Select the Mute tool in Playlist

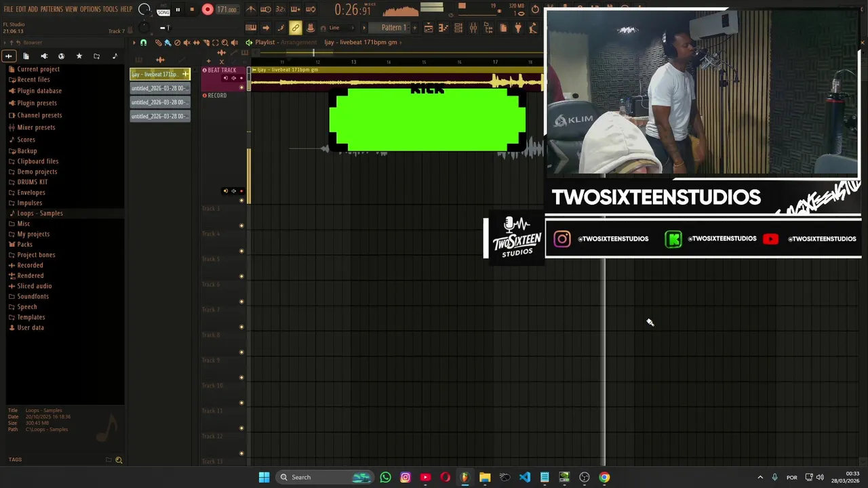187,43
